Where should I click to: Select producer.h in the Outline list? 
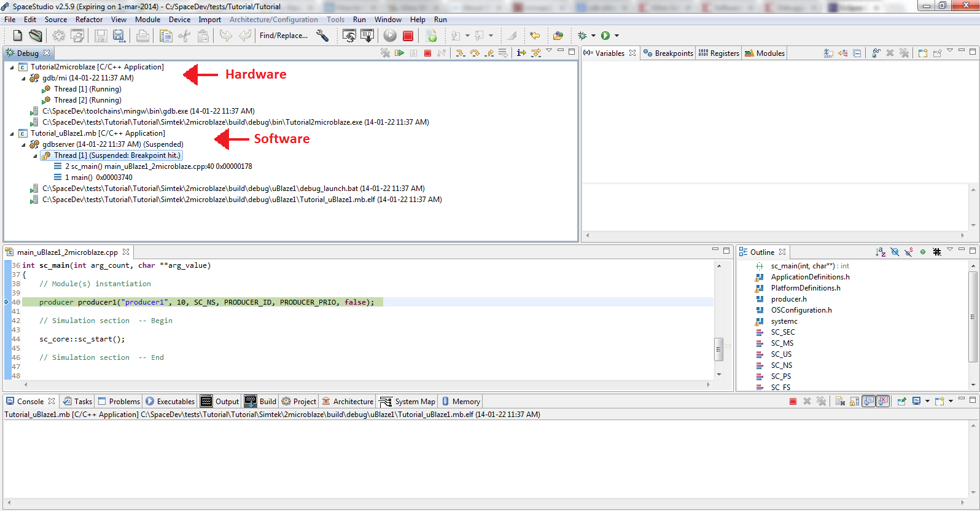pyautogui.click(x=789, y=299)
